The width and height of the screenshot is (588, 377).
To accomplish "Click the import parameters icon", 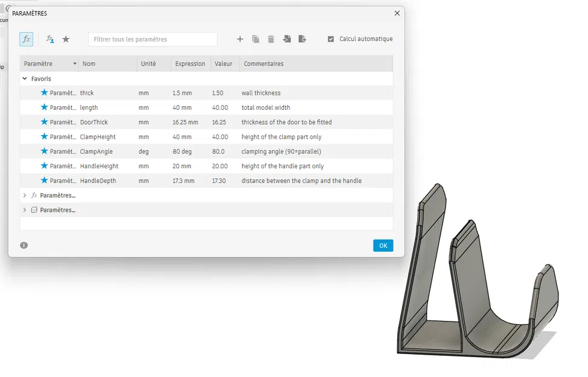I will click(287, 39).
